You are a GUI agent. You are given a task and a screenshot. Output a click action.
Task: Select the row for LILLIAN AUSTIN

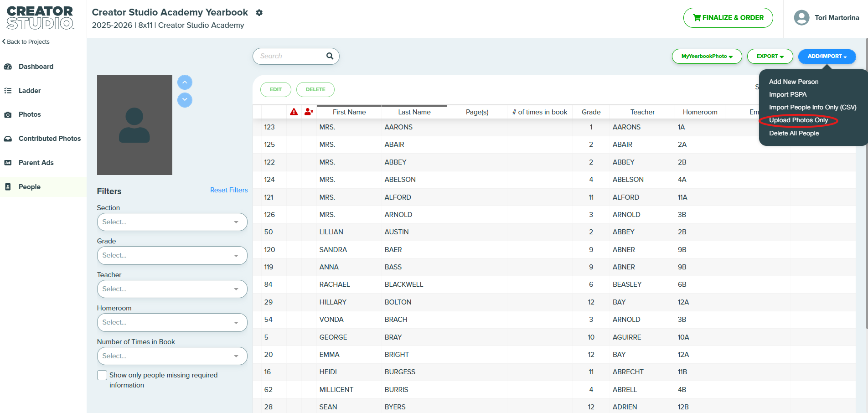[554, 232]
